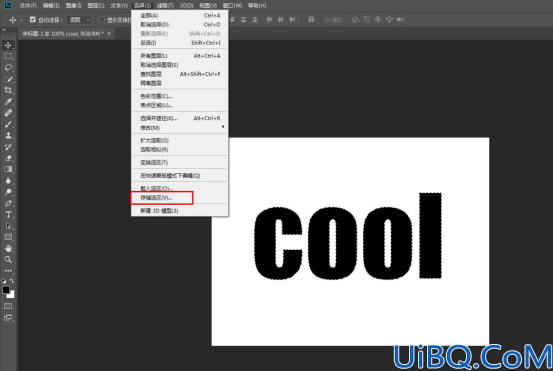The height and width of the screenshot is (371, 553).
Task: Open the Edit Toolbar three-dots button
Action: (8, 271)
